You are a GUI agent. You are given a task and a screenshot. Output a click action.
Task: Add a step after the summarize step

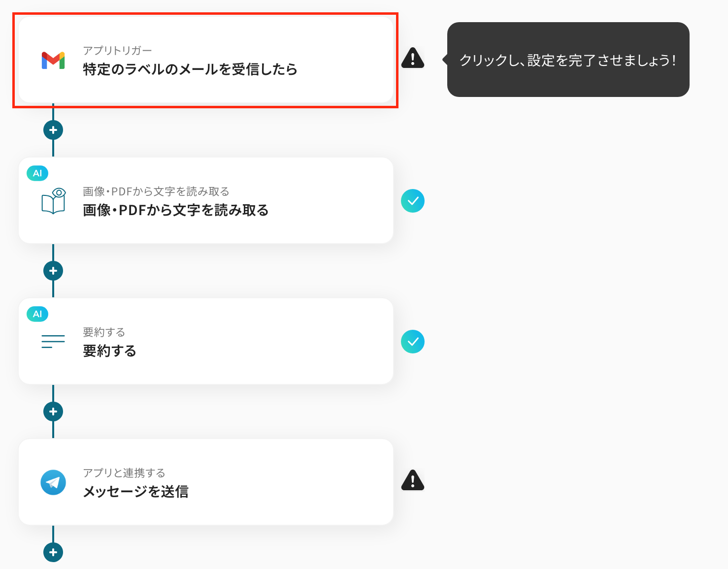click(53, 411)
